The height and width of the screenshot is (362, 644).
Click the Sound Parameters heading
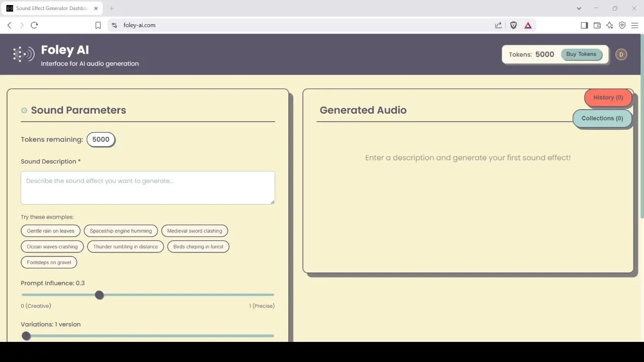point(78,110)
